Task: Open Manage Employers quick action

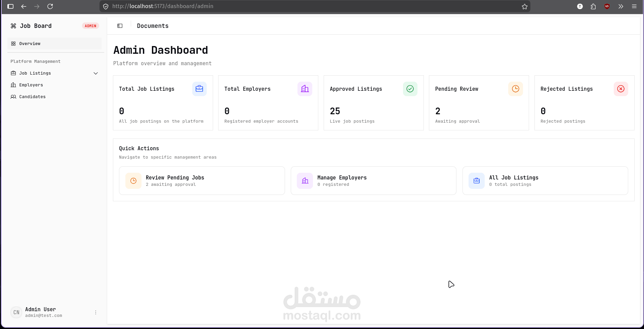Action: 373,181
